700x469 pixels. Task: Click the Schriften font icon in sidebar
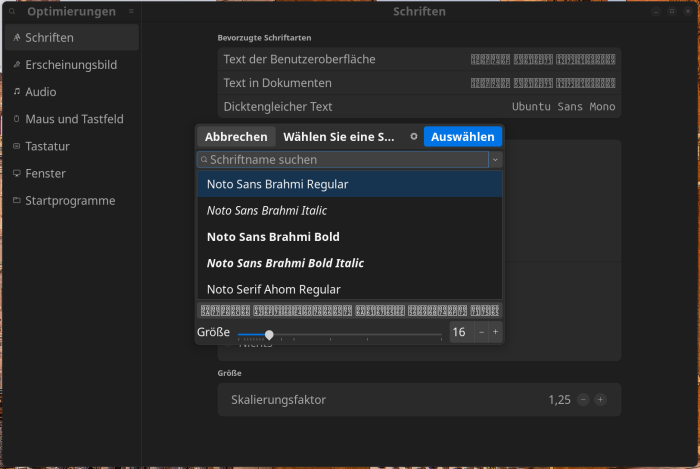pyautogui.click(x=17, y=37)
